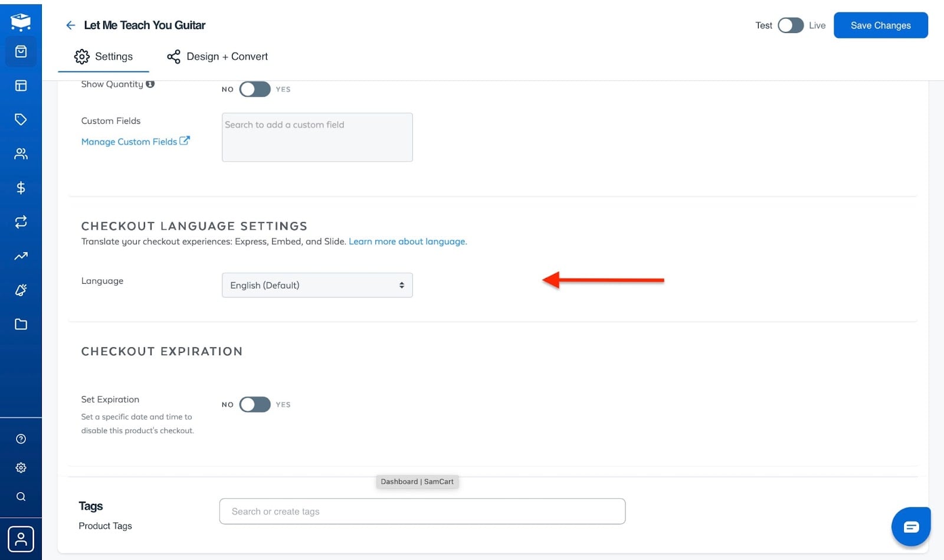Switch to the Settings tab
This screenshot has height=560, width=944.
[x=103, y=57]
